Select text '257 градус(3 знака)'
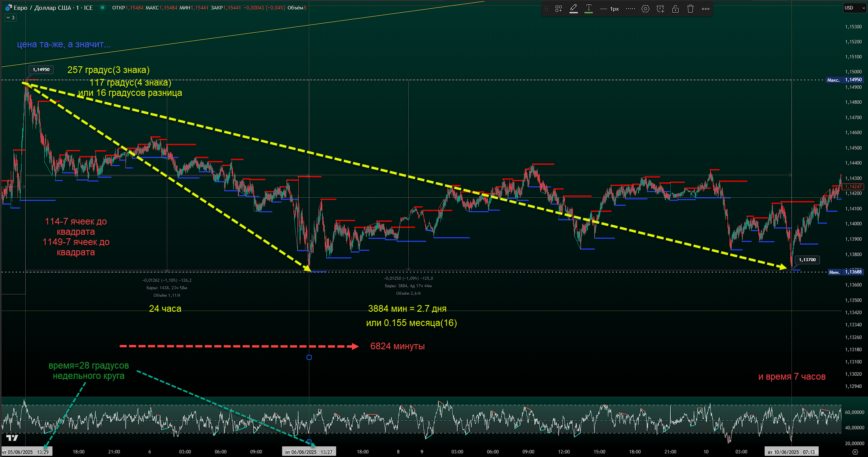 point(108,70)
